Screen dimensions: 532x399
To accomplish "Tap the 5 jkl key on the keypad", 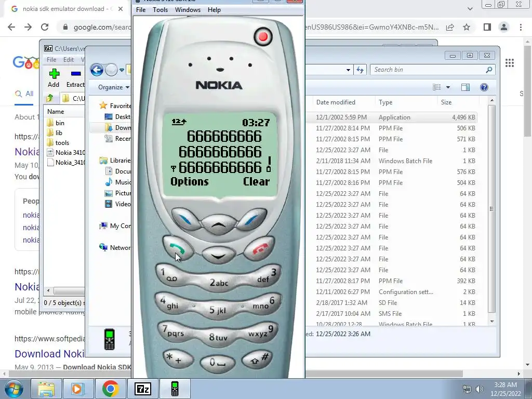I will (218, 310).
